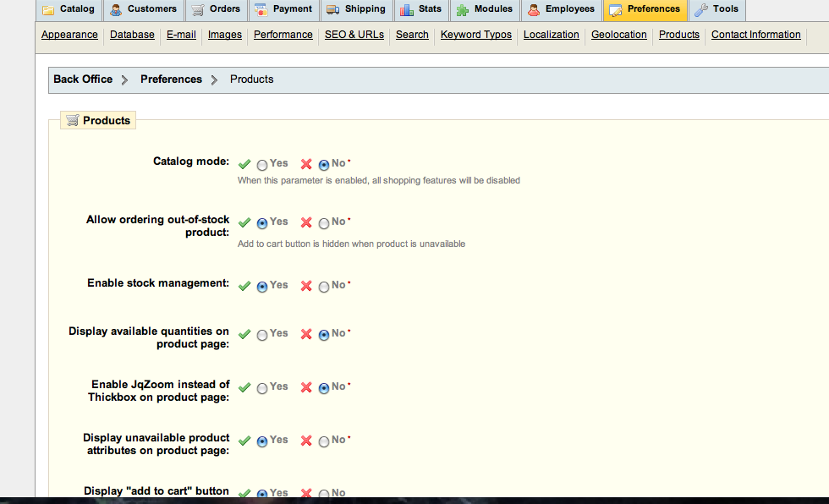Click green checkmark for Allow ordering out-of-stock

244,222
